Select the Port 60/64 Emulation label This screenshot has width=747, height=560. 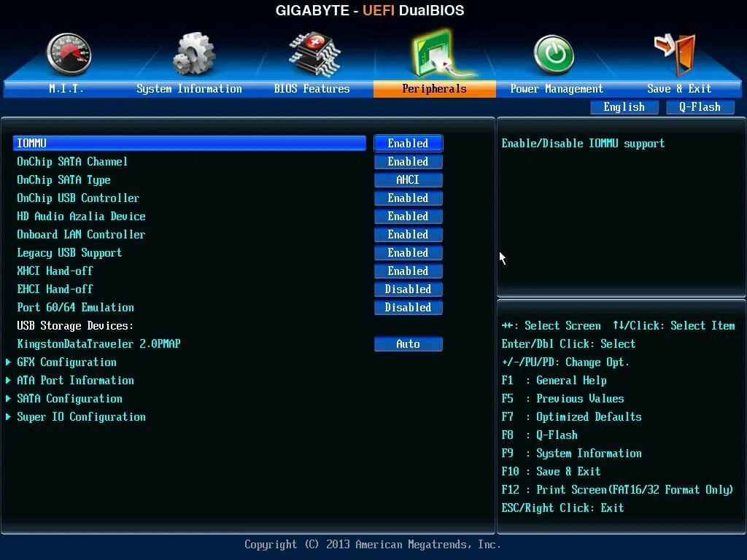coord(75,307)
